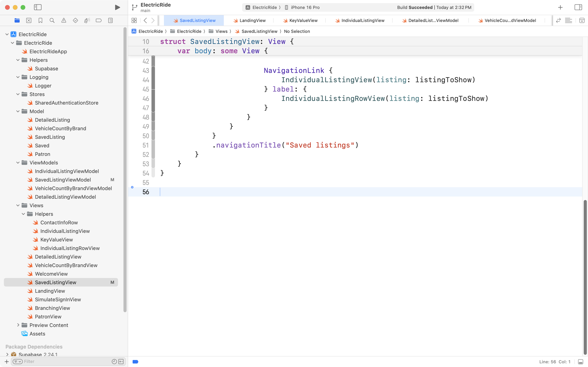
Task: Toggle the left navigator sidebar
Action: 38,7
